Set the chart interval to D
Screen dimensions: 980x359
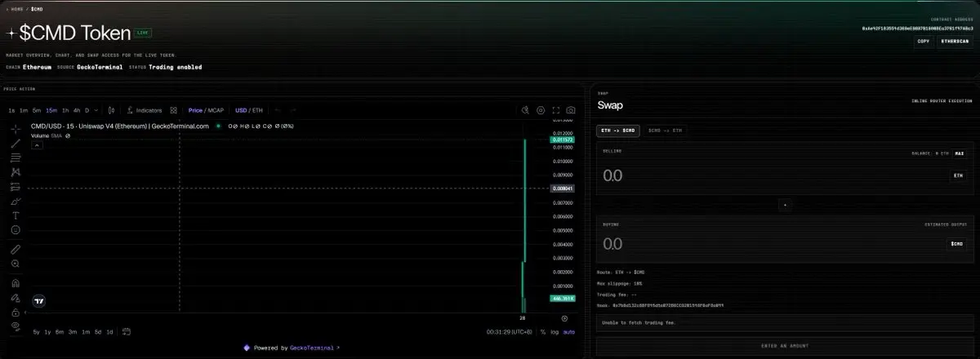click(x=87, y=110)
